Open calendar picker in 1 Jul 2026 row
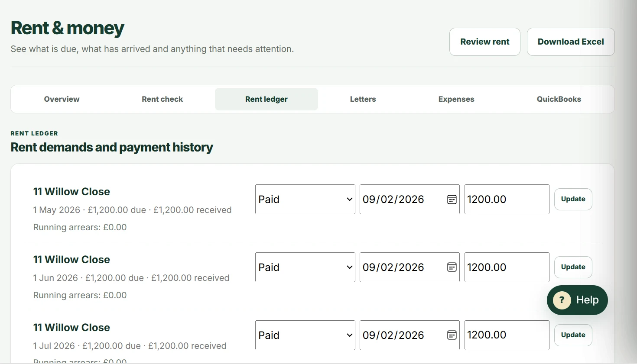 point(452,335)
